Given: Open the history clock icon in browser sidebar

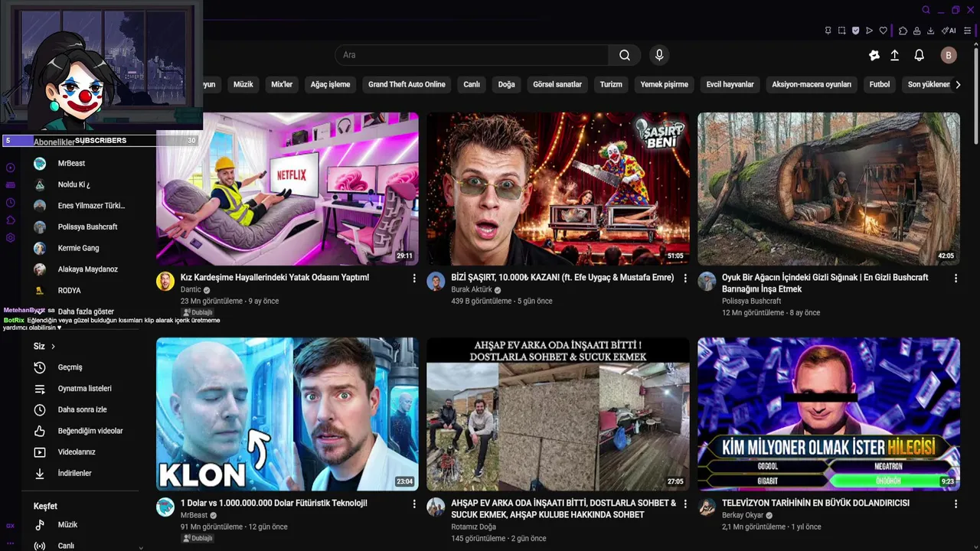Looking at the screenshot, I should pyautogui.click(x=10, y=203).
